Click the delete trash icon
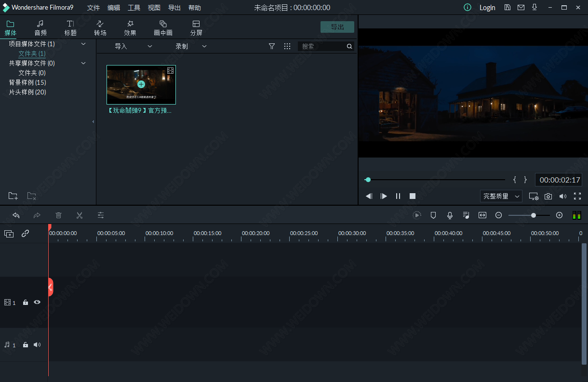This screenshot has width=588, height=382. pyautogui.click(x=58, y=215)
